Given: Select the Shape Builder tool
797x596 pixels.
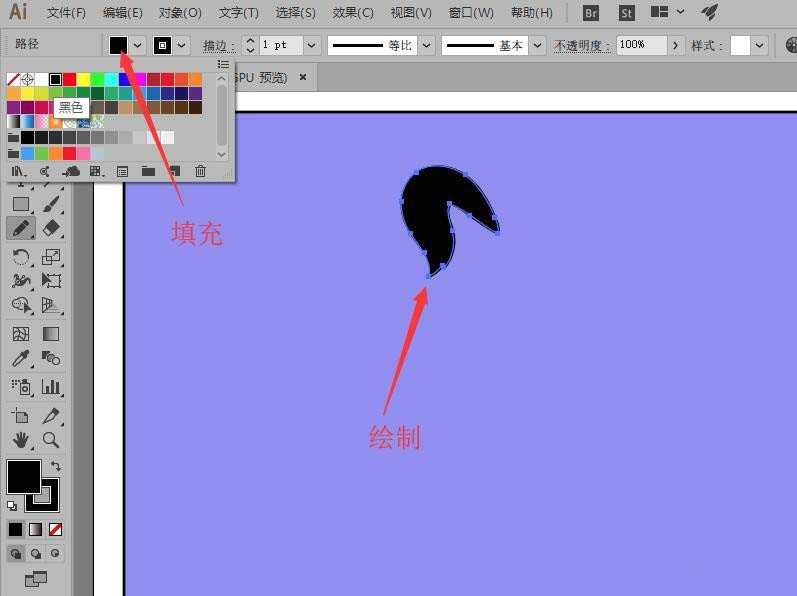Looking at the screenshot, I should pyautogui.click(x=20, y=304).
